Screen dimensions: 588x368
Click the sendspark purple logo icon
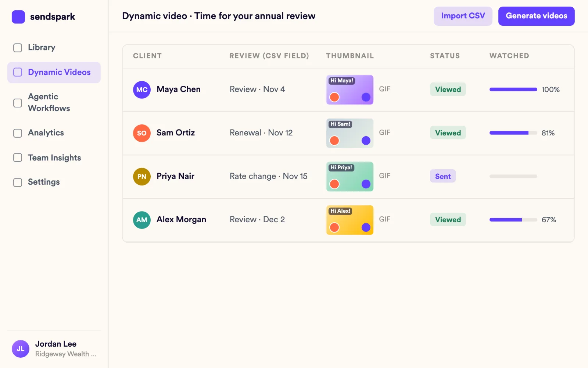(18, 17)
